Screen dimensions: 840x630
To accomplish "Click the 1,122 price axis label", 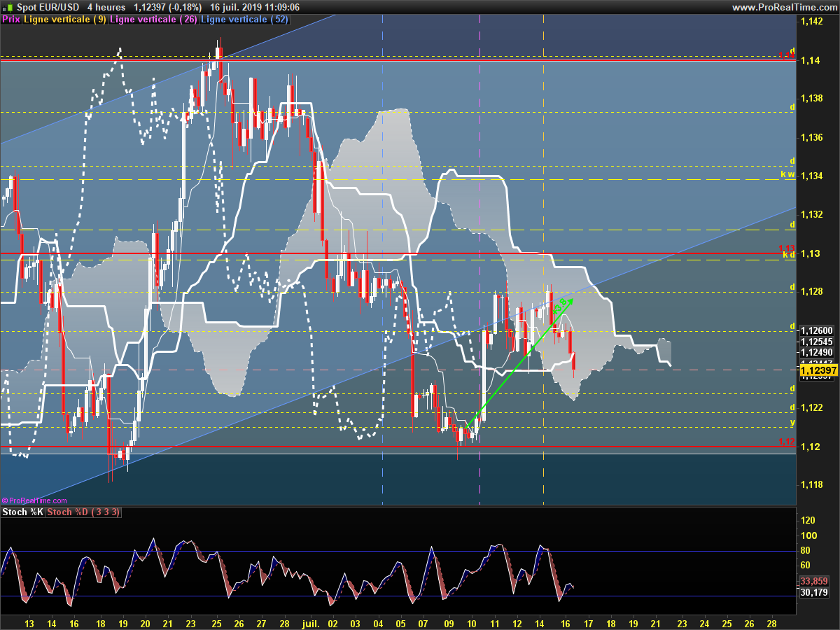I will pyautogui.click(x=811, y=408).
